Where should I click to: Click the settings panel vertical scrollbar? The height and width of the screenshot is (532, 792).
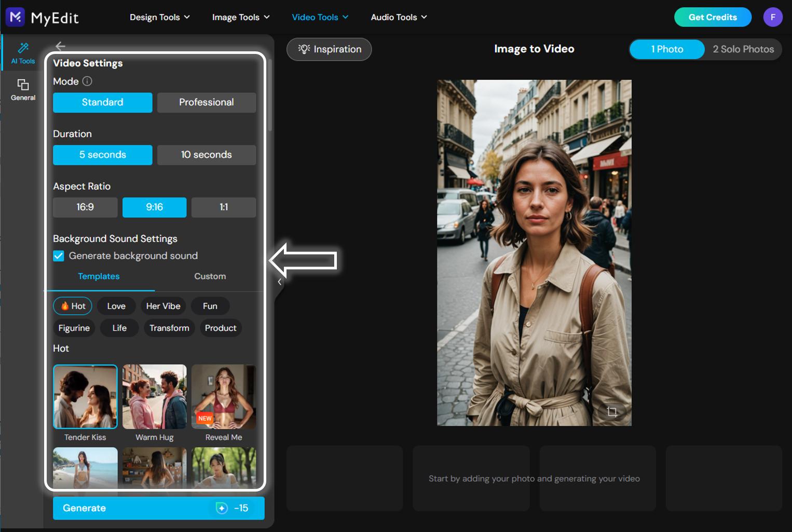pos(270,95)
